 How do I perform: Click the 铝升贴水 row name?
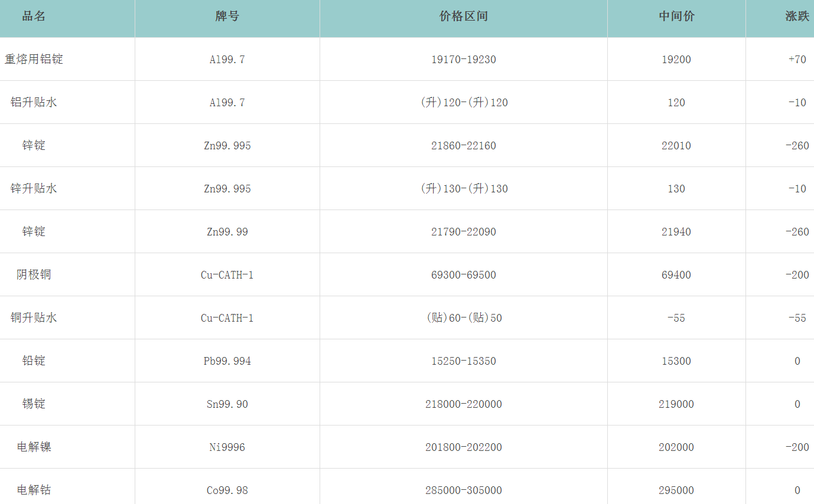(34, 103)
